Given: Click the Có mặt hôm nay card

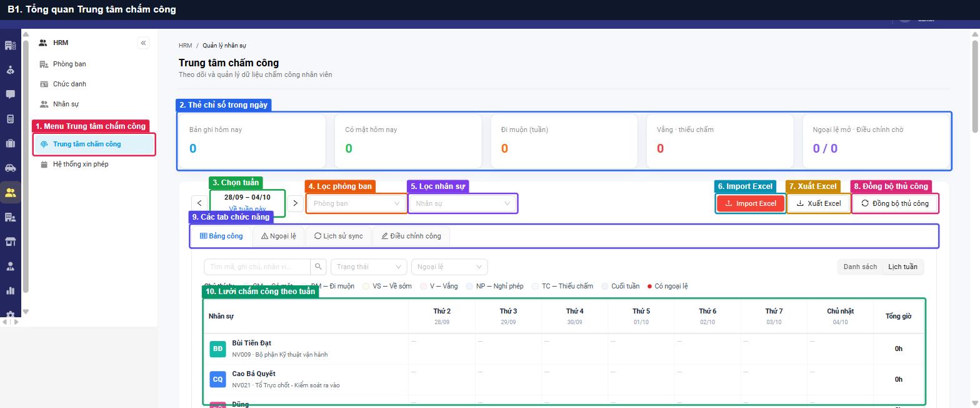Looking at the screenshot, I should coord(408,141).
